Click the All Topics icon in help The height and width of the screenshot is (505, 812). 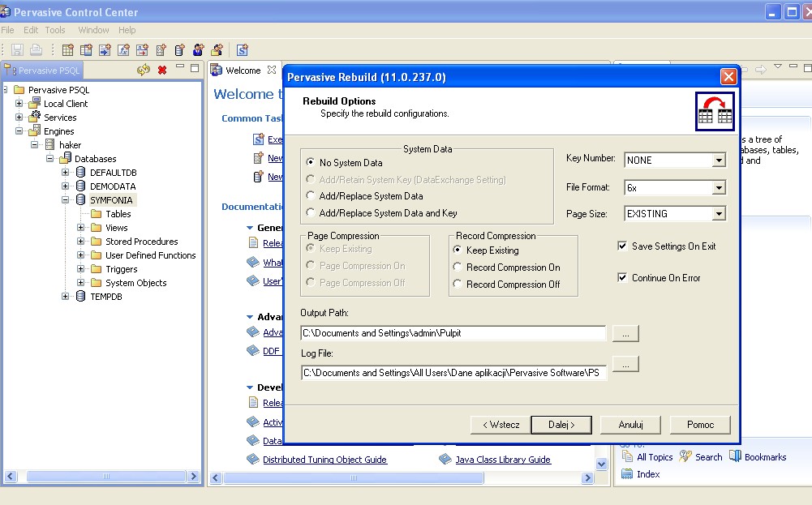(627, 456)
